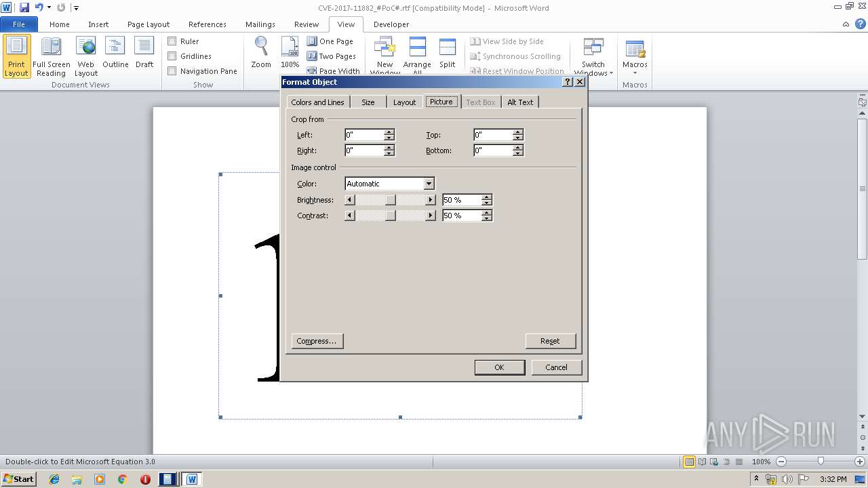
Task: Open the Color dropdown in Image control
Action: (x=429, y=184)
